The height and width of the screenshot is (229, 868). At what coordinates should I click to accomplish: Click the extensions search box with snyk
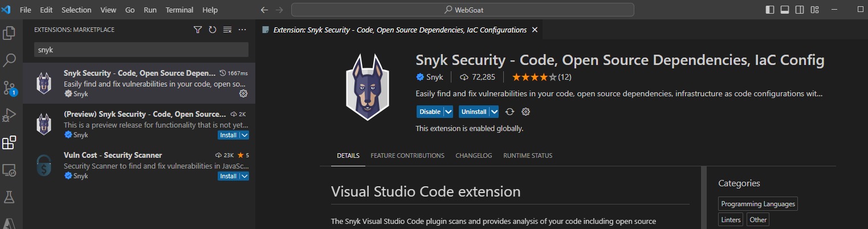tap(141, 50)
